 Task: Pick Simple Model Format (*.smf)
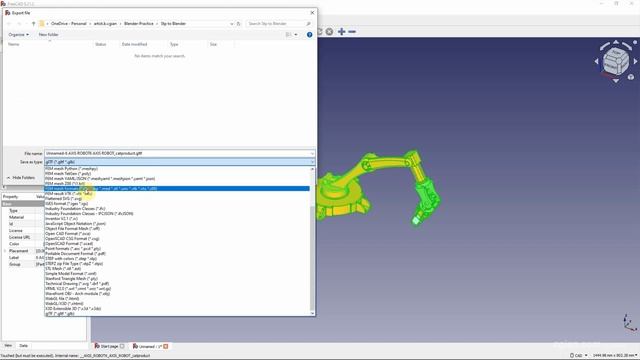coord(71,273)
